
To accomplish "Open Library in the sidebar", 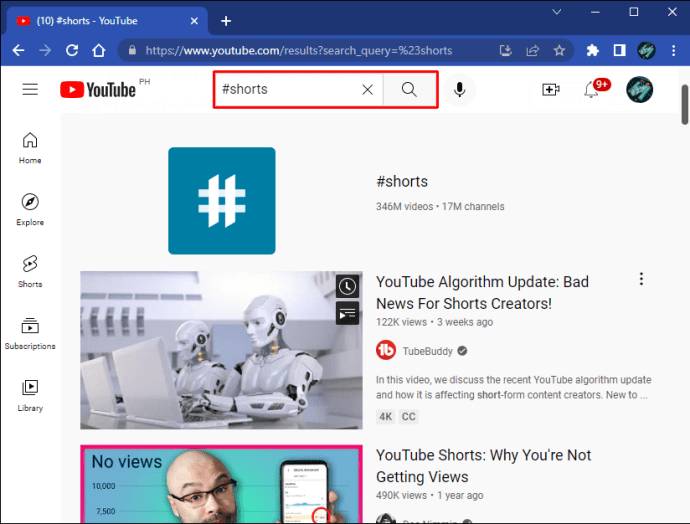I will coord(30,396).
